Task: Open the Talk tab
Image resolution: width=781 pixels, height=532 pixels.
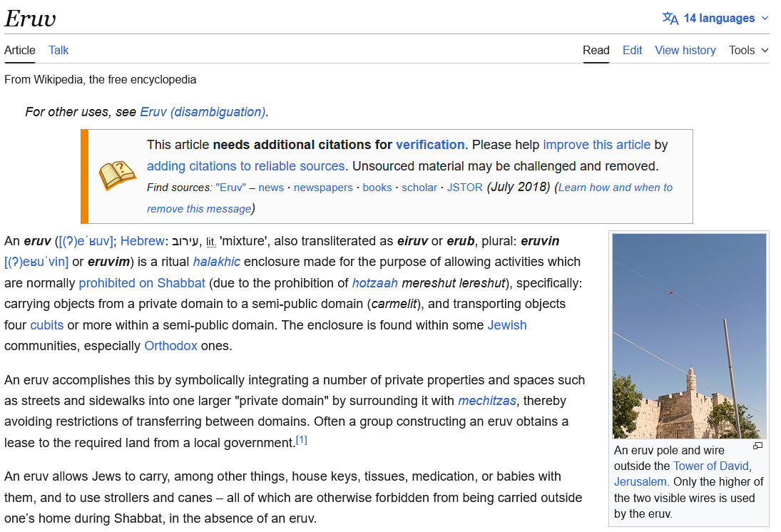Action: pyautogui.click(x=58, y=51)
